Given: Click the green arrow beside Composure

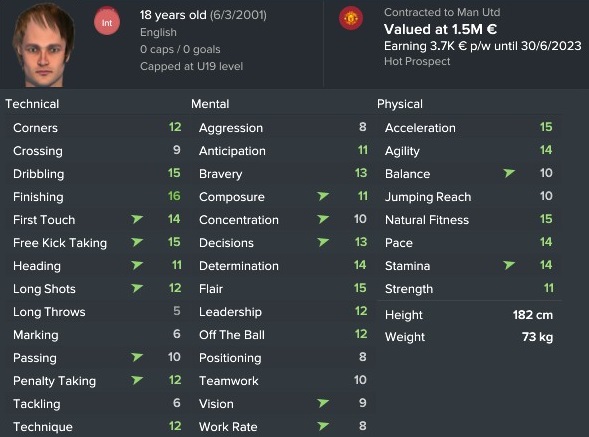Looking at the screenshot, I should pyautogui.click(x=323, y=196).
